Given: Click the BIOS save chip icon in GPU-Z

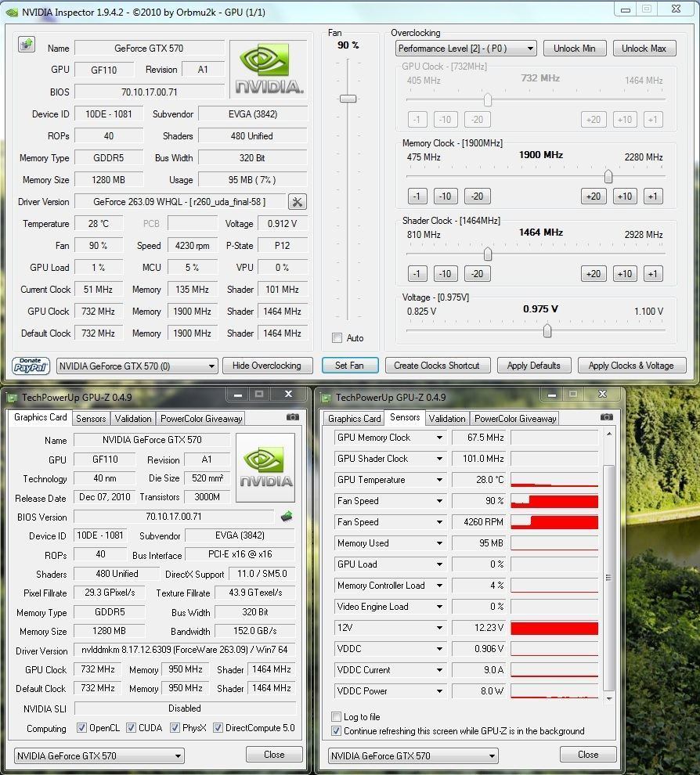Looking at the screenshot, I should pos(287,517).
